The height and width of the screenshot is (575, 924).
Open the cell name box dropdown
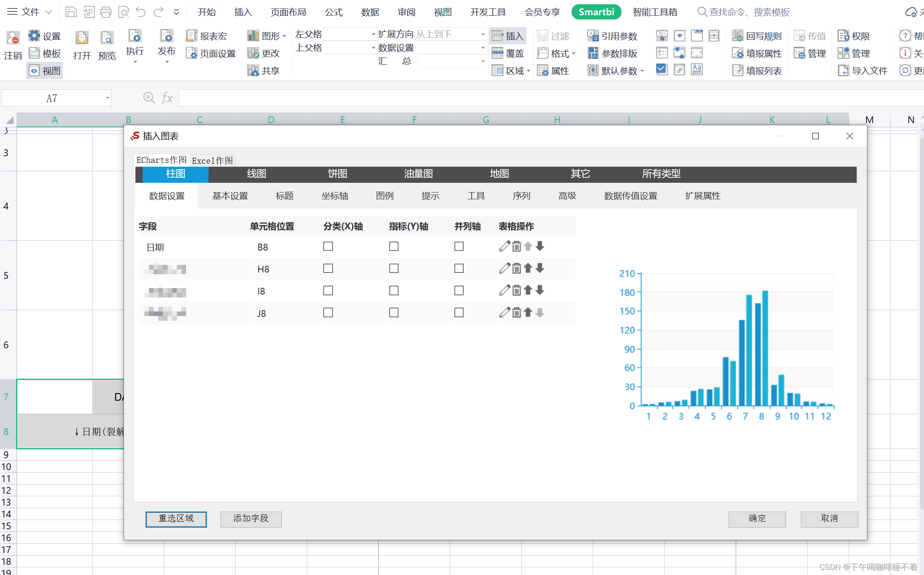click(x=107, y=98)
